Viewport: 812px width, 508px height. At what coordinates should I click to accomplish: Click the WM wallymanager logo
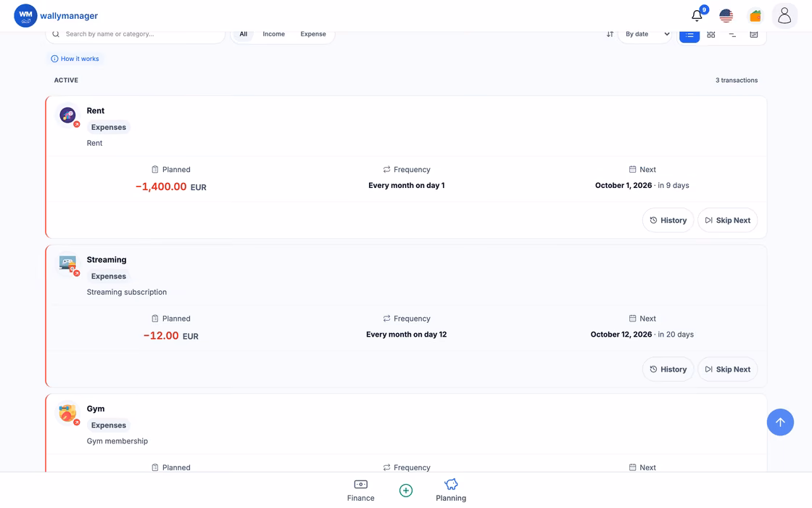coord(56,15)
